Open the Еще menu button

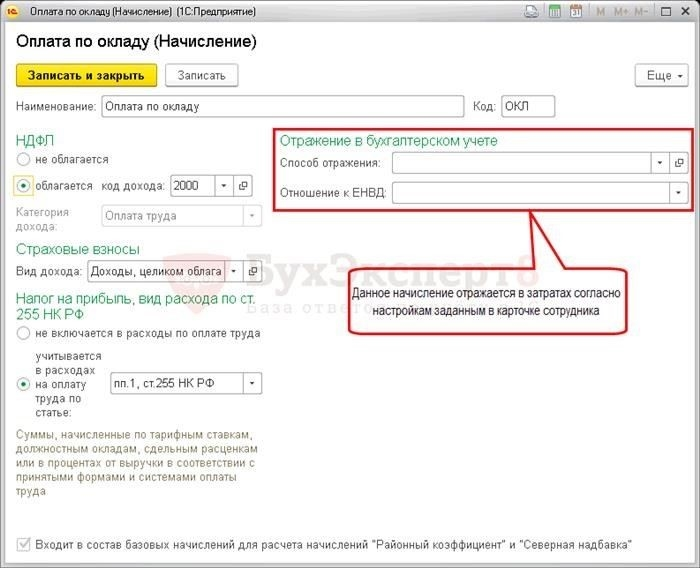tap(662, 75)
